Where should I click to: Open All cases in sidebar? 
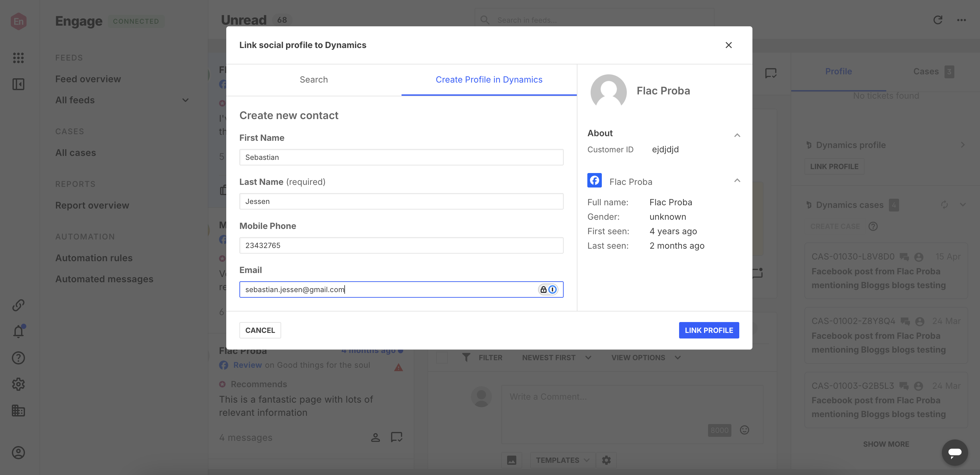coord(75,153)
